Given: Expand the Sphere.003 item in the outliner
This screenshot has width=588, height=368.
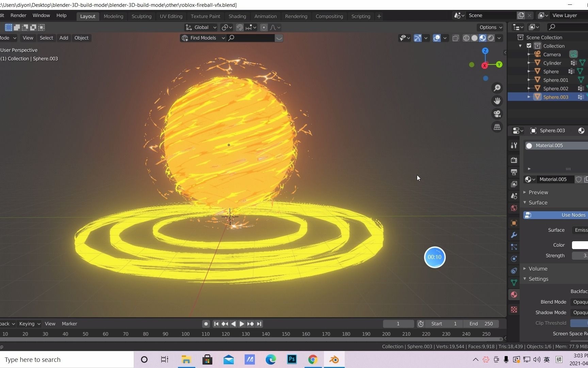Looking at the screenshot, I should [x=529, y=97].
